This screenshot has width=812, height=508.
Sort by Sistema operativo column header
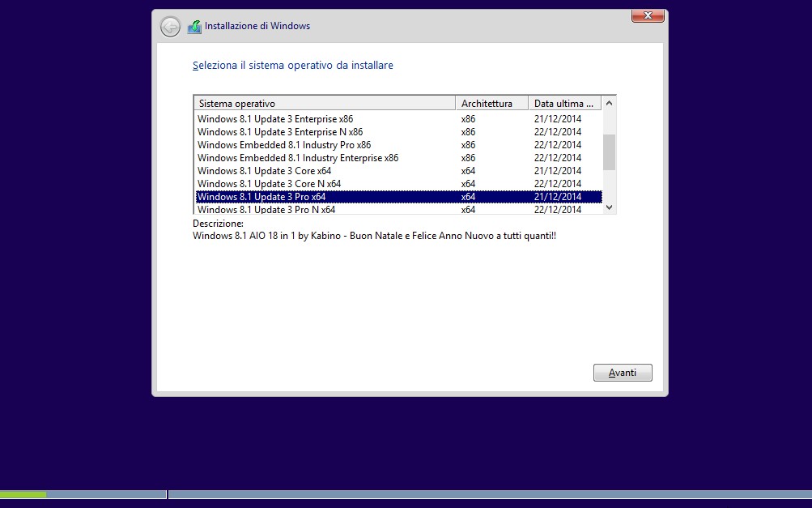click(325, 103)
